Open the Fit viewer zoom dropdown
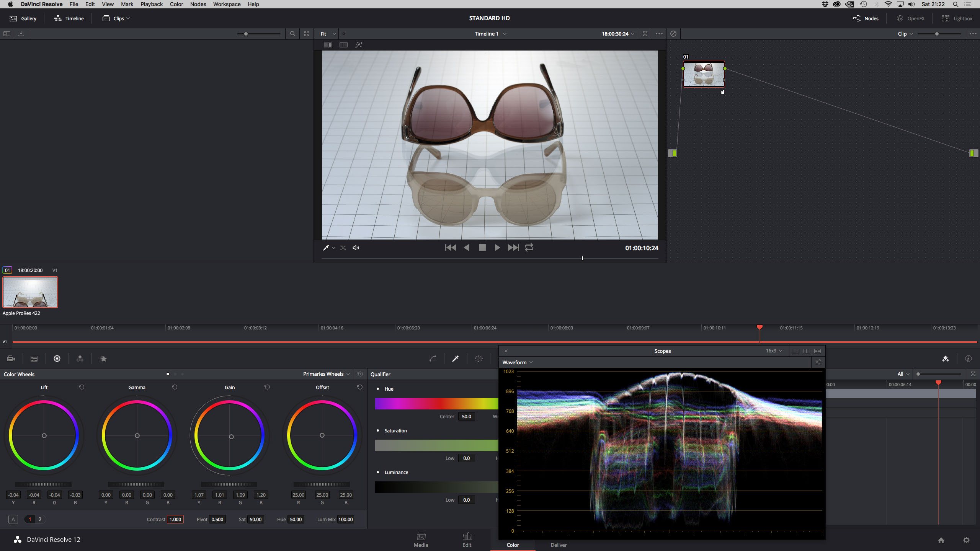The width and height of the screenshot is (980, 551). point(328,34)
